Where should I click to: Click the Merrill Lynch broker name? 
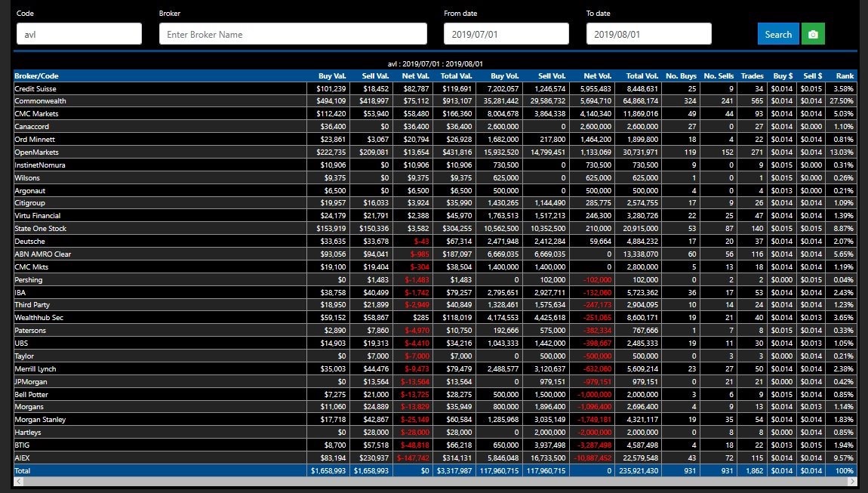coord(35,369)
